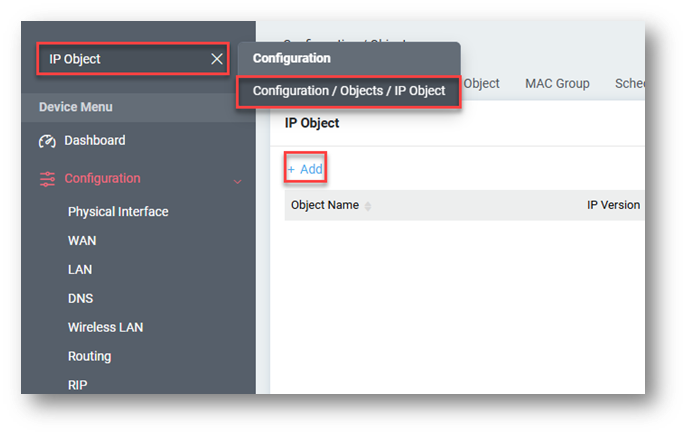Click the Configuration sliders icon

pyautogui.click(x=48, y=179)
